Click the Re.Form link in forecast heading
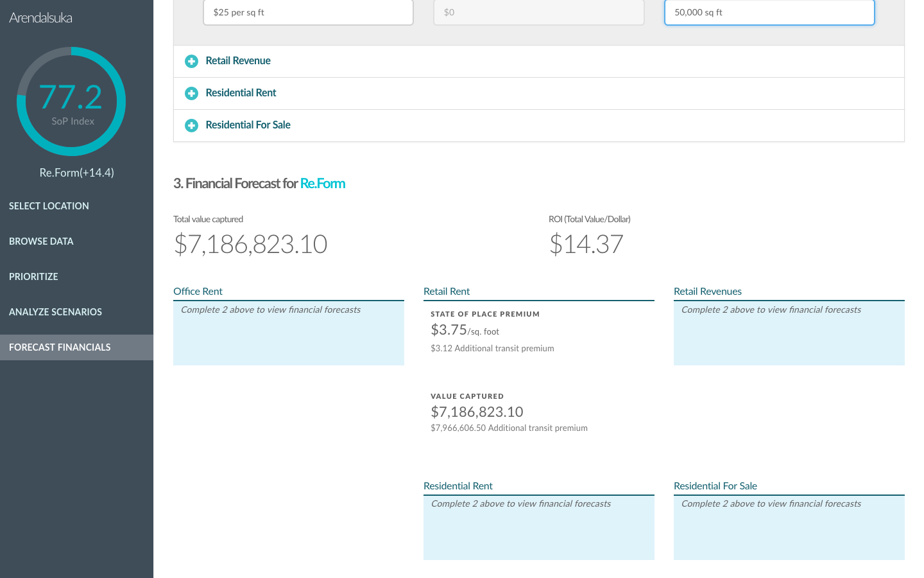Image resolution: width=924 pixels, height=578 pixels. coord(323,184)
